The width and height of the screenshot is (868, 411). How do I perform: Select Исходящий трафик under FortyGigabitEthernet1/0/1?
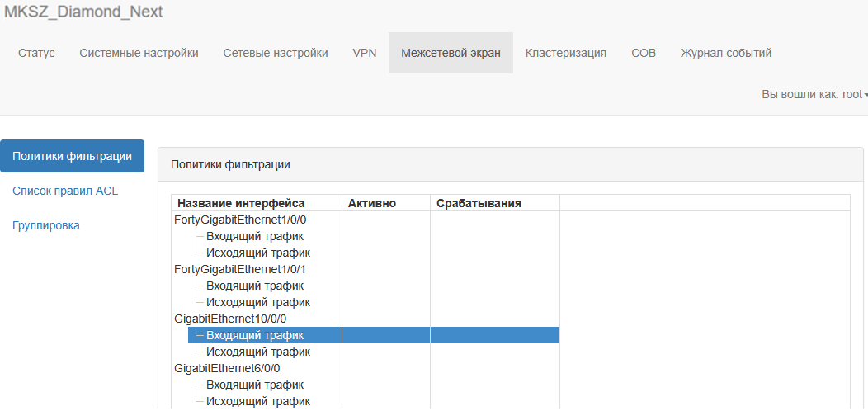[257, 302]
